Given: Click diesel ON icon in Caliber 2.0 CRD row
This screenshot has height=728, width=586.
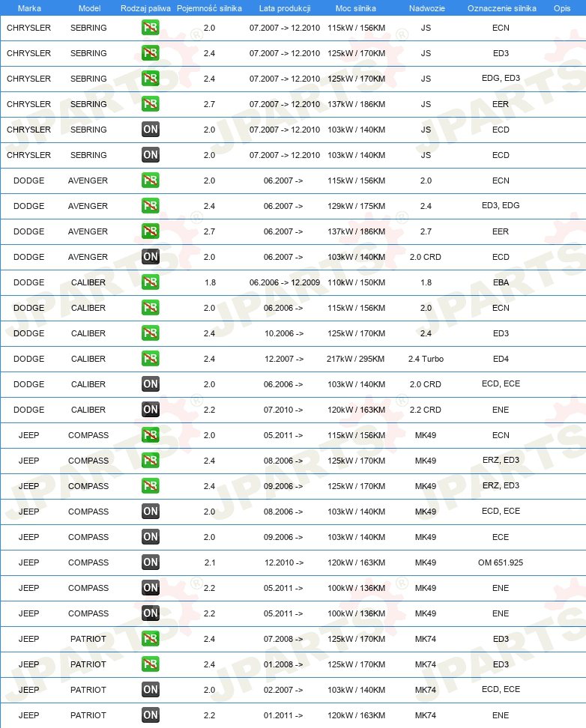Looking at the screenshot, I should (x=150, y=384).
